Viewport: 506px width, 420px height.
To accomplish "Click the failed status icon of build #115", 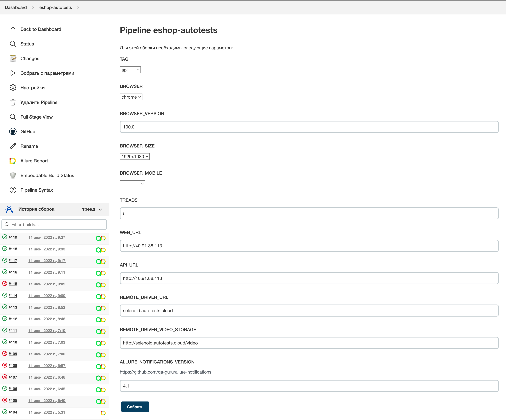I will coord(5,284).
